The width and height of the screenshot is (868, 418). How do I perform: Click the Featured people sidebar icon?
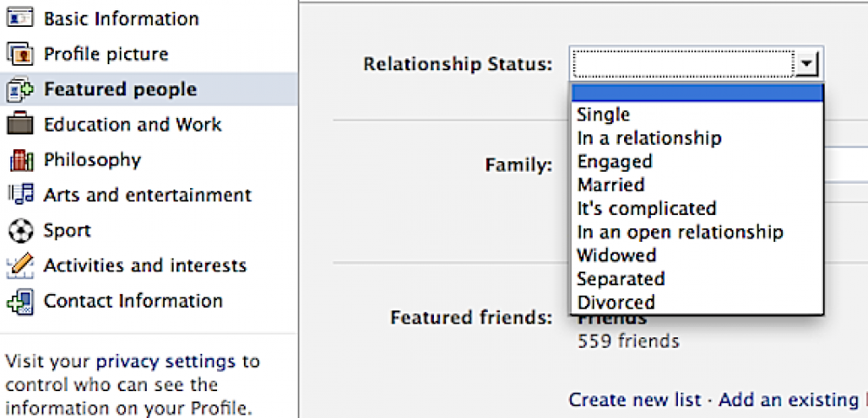pos(20,89)
